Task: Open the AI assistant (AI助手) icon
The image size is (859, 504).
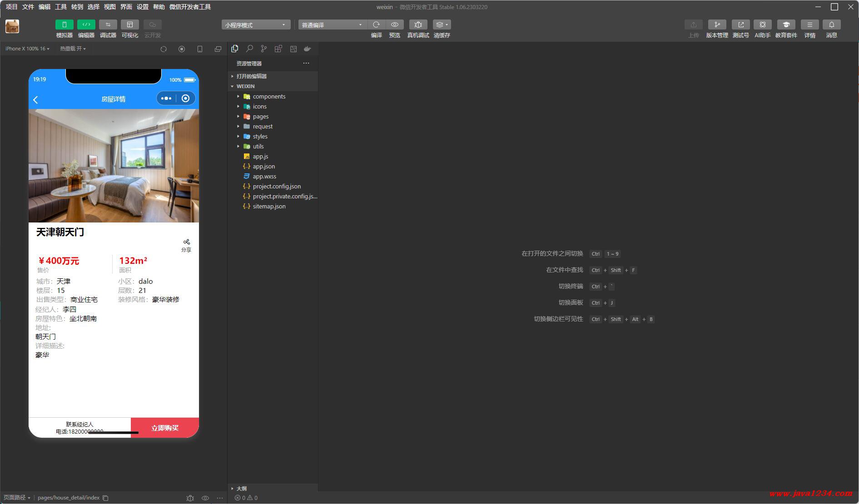Action: click(762, 25)
